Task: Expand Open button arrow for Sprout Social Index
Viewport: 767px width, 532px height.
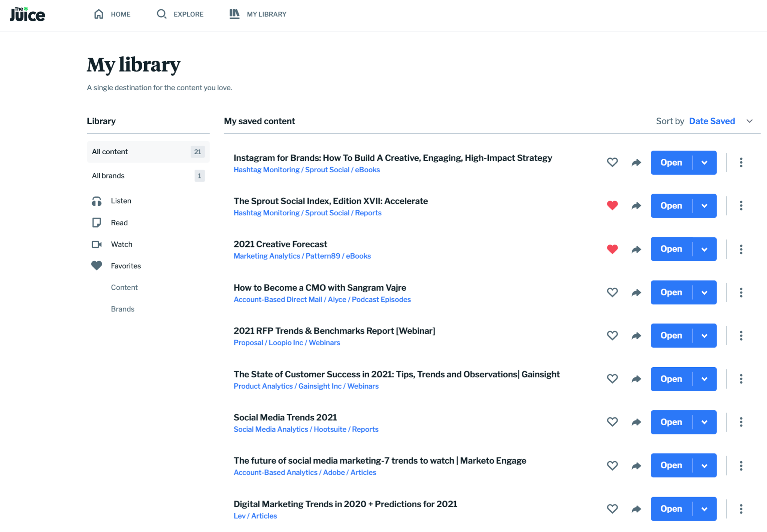Action: 704,206
